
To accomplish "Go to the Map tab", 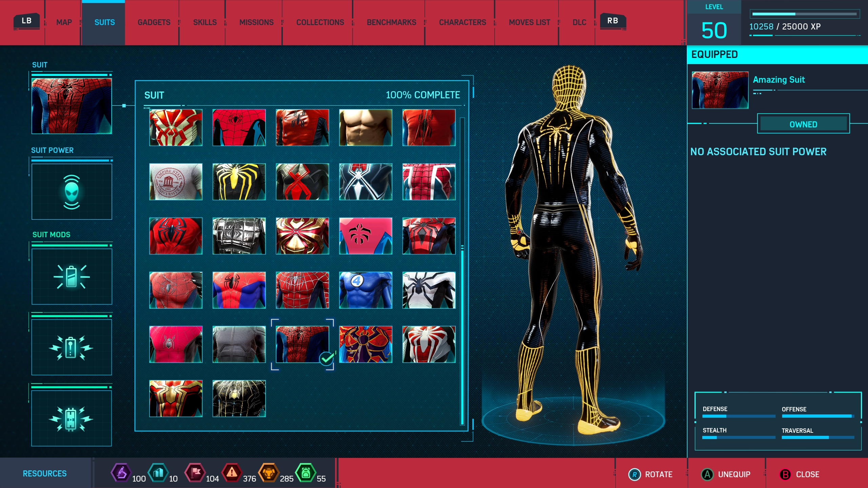I will (64, 22).
